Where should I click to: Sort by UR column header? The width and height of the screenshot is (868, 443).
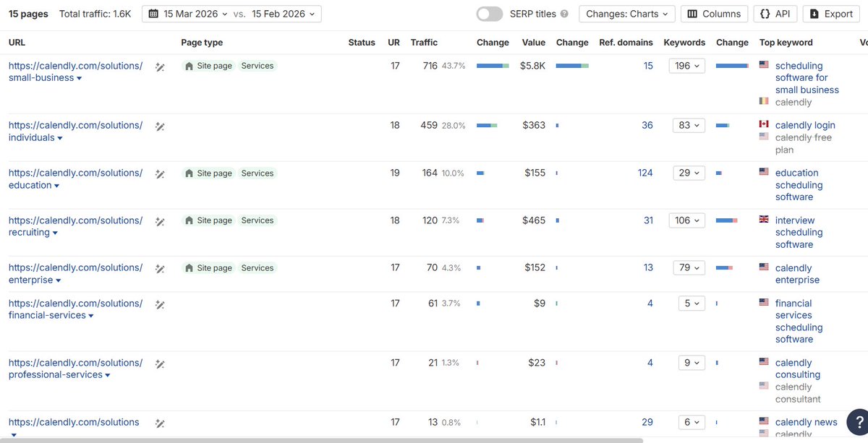click(x=393, y=43)
